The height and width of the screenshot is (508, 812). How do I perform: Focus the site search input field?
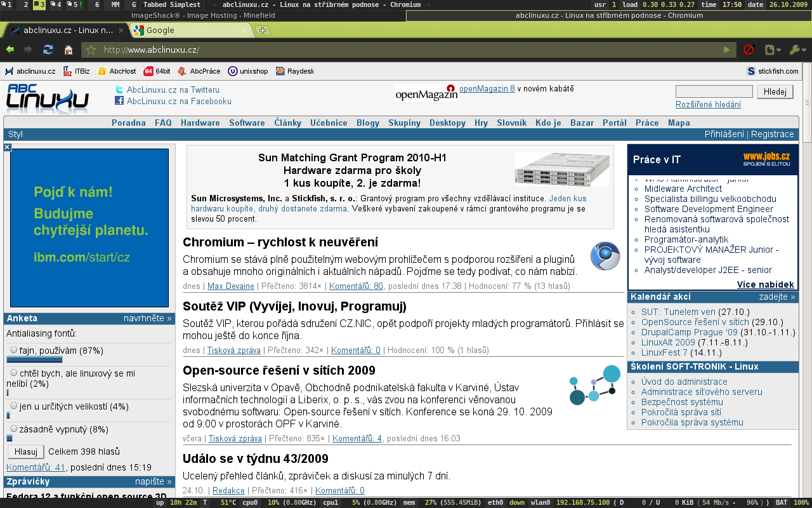(714, 91)
